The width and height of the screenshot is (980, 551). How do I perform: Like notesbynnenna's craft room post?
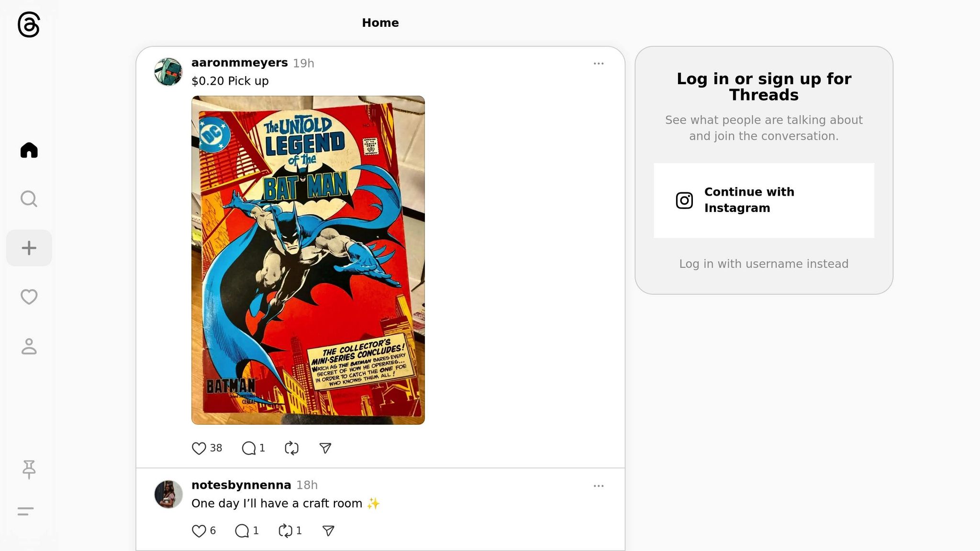203,531
